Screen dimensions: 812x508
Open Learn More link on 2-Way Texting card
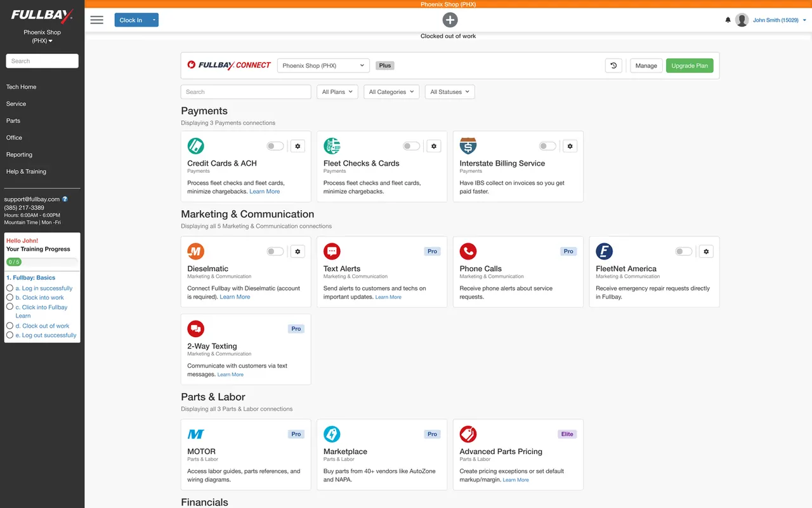coord(230,375)
